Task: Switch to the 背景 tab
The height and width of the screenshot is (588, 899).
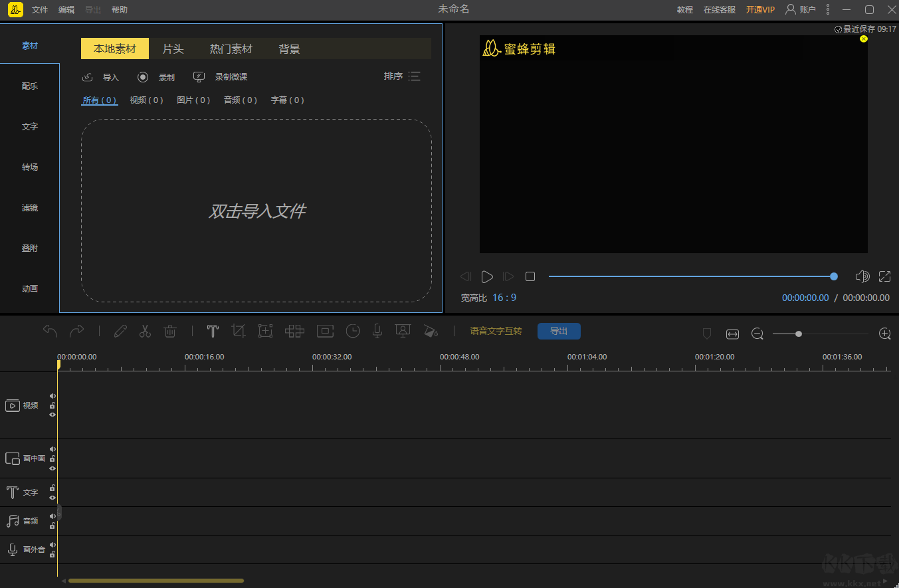Action: [290, 49]
